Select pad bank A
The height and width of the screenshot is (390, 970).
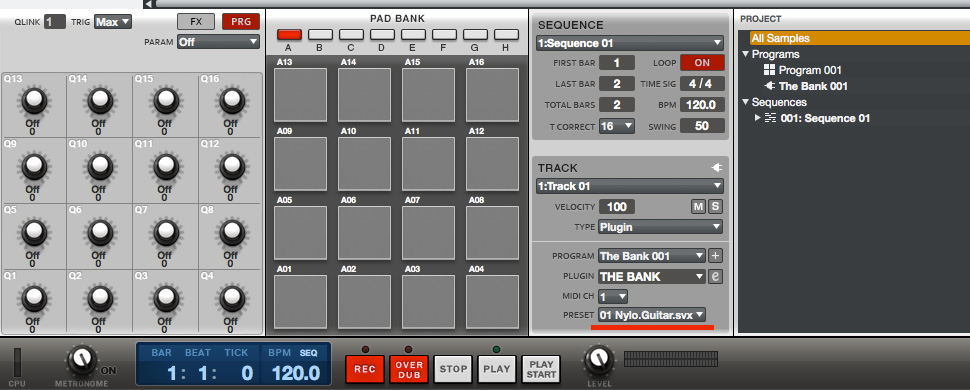289,35
